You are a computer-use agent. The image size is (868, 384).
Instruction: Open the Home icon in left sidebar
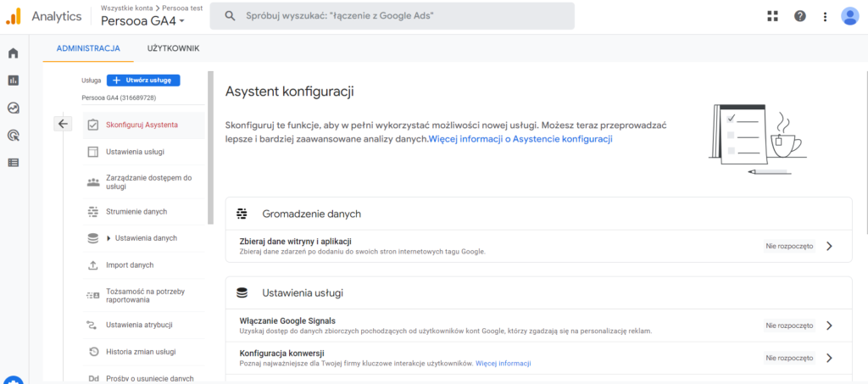coord(13,53)
